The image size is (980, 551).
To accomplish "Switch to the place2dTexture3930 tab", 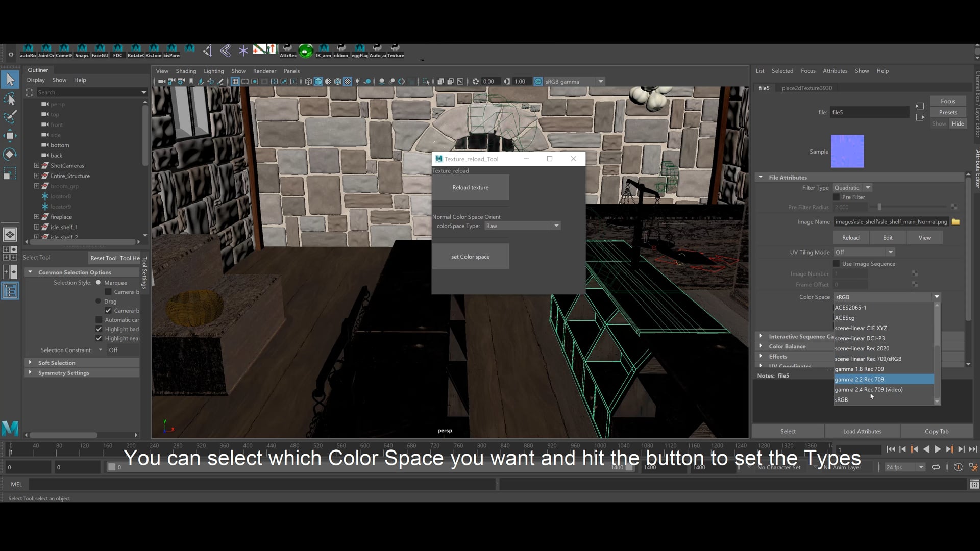I will coord(806,88).
